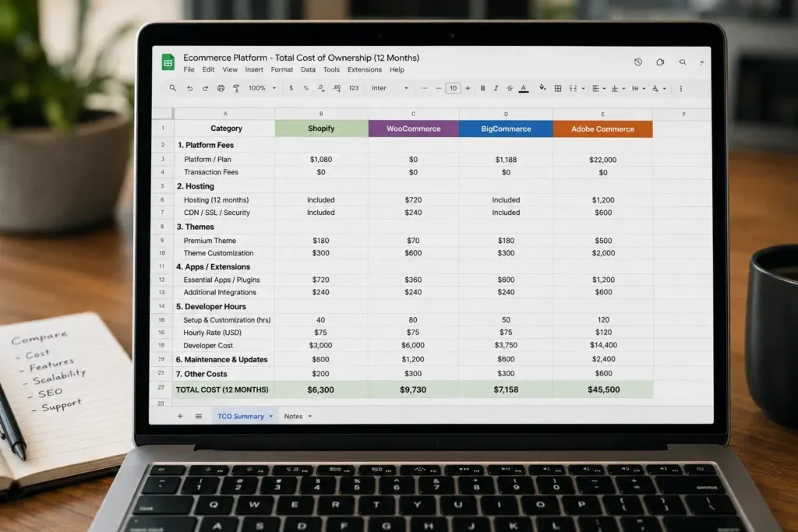The height and width of the screenshot is (532, 798).
Task: Expand the merge cells options arrow
Action: pos(583,89)
